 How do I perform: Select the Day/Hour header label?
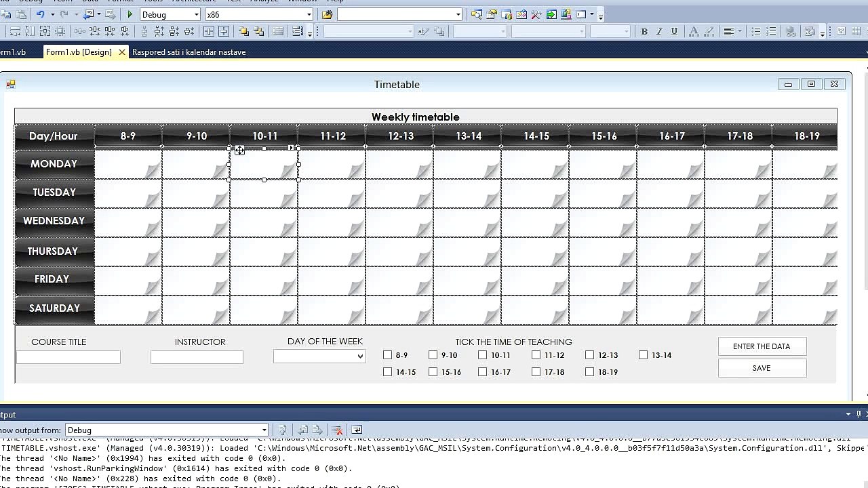[x=54, y=136]
